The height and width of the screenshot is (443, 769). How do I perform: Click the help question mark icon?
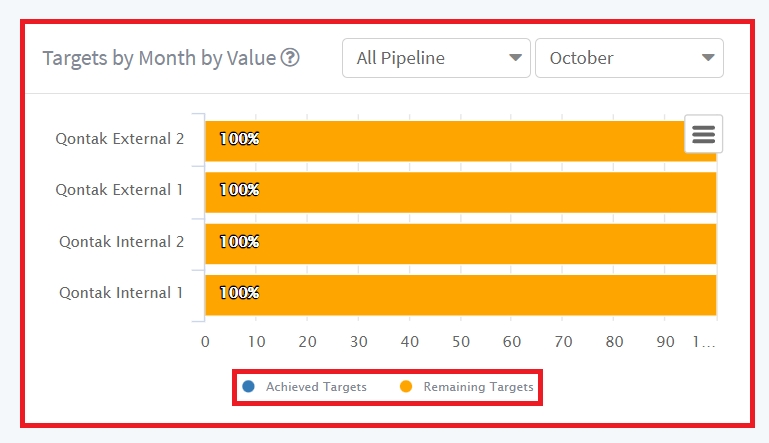[x=290, y=58]
